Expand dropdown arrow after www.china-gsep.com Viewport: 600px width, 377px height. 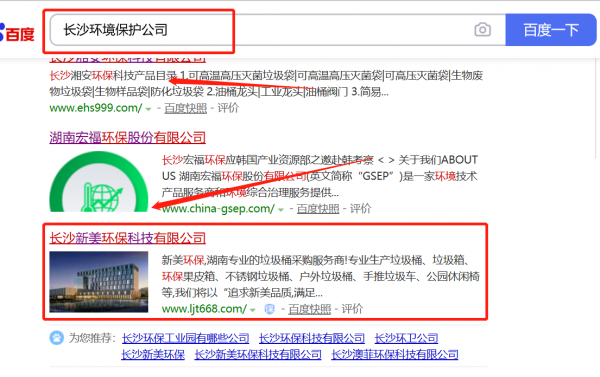(281, 210)
